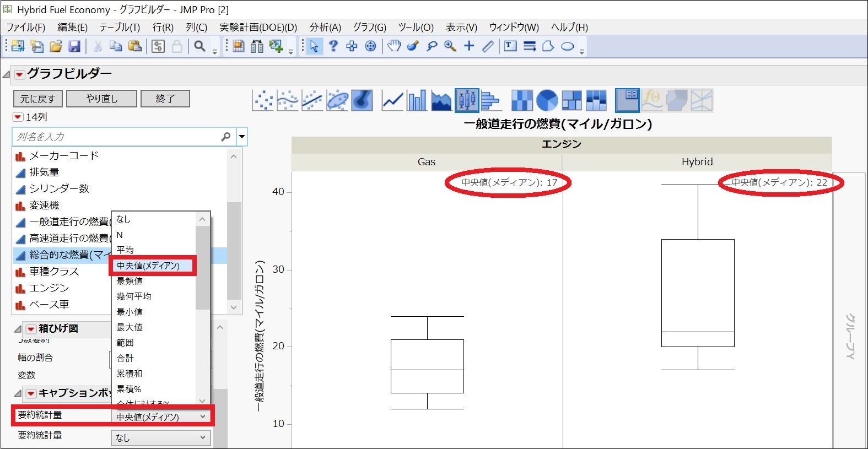The image size is (868, 449).
Task: Choose the Pie chart element
Action: (547, 100)
